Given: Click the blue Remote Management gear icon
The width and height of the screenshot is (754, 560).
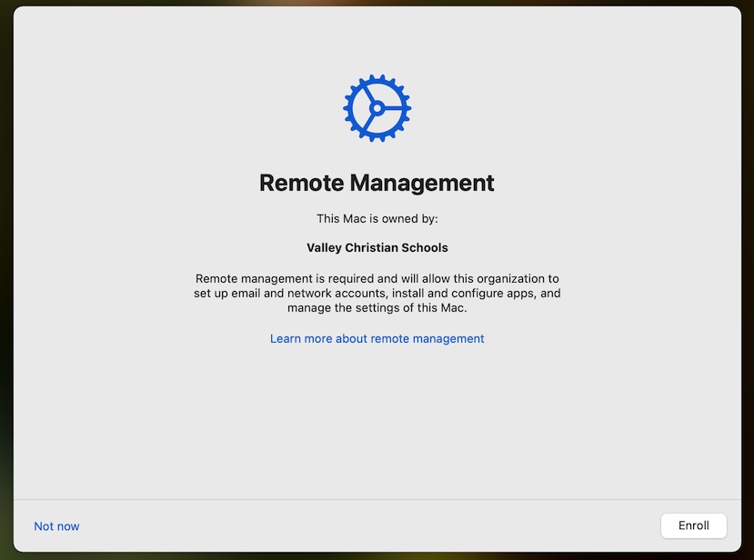Looking at the screenshot, I should [x=377, y=108].
